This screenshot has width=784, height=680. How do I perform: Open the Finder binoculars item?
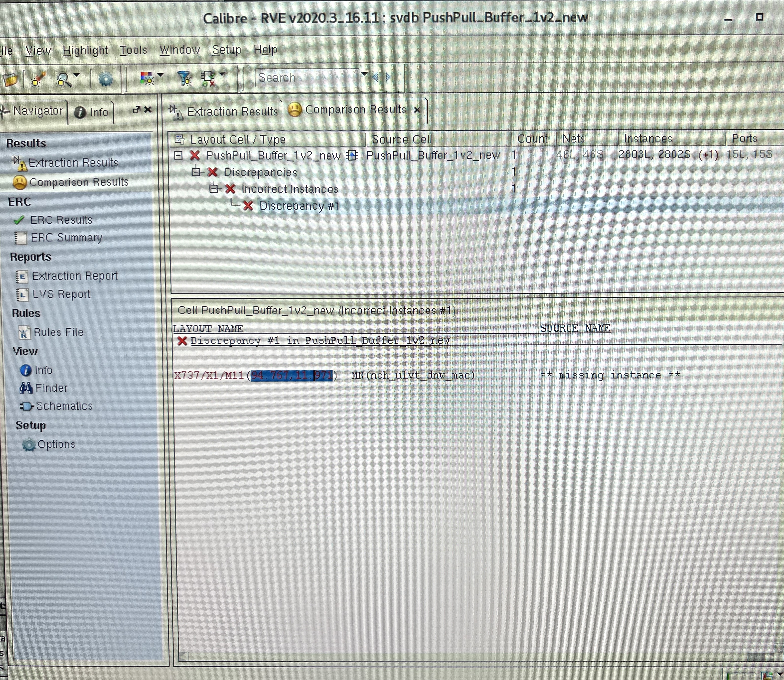43,388
